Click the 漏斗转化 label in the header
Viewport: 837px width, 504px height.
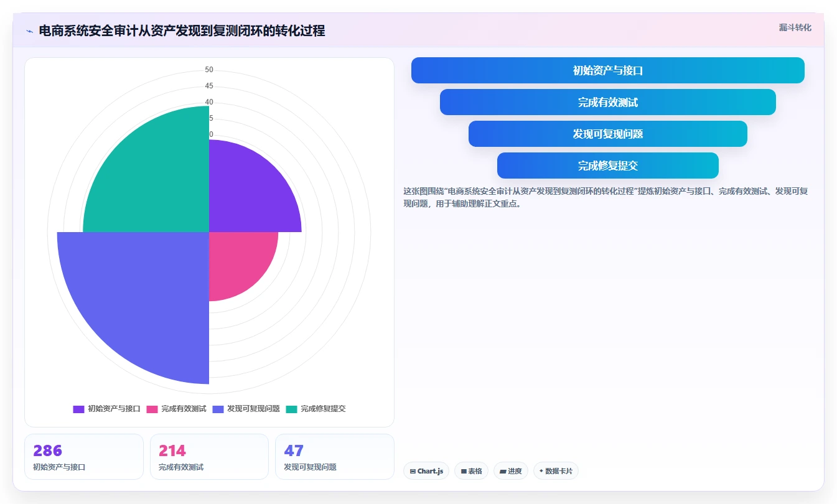coord(795,27)
